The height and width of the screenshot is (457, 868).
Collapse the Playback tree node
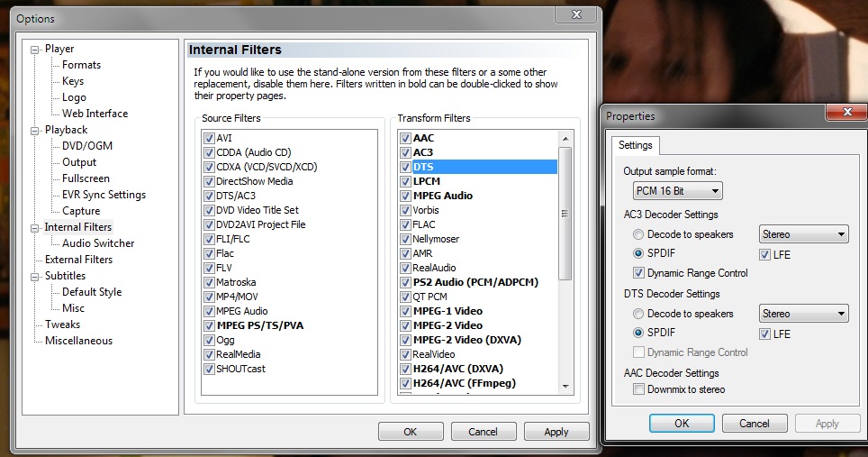[x=35, y=131]
